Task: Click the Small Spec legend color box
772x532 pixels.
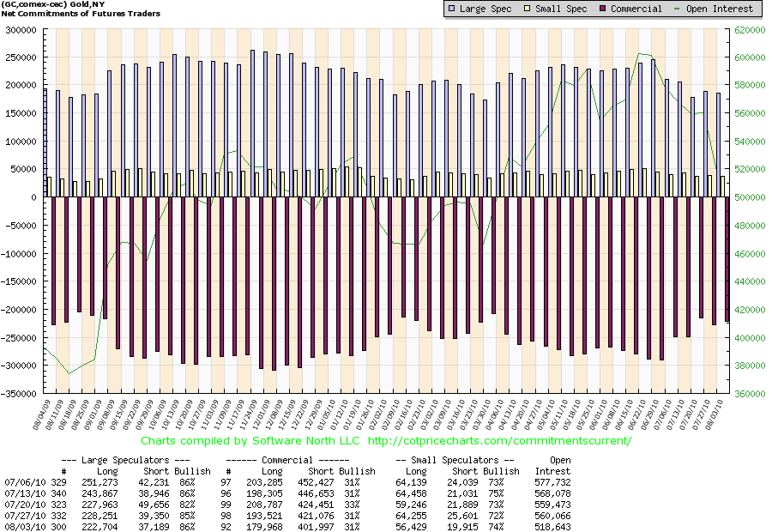Action: (531, 9)
